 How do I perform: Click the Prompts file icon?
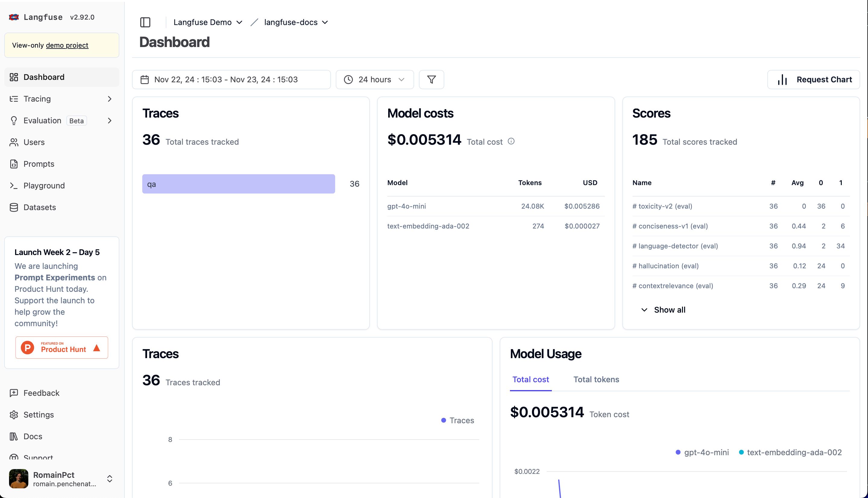14,164
